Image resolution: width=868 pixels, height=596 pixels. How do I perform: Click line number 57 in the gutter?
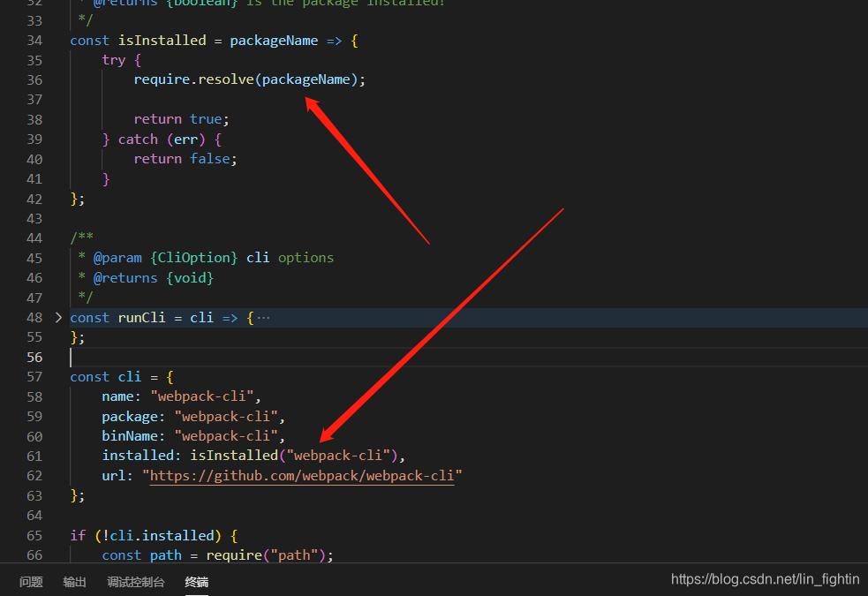click(x=34, y=377)
